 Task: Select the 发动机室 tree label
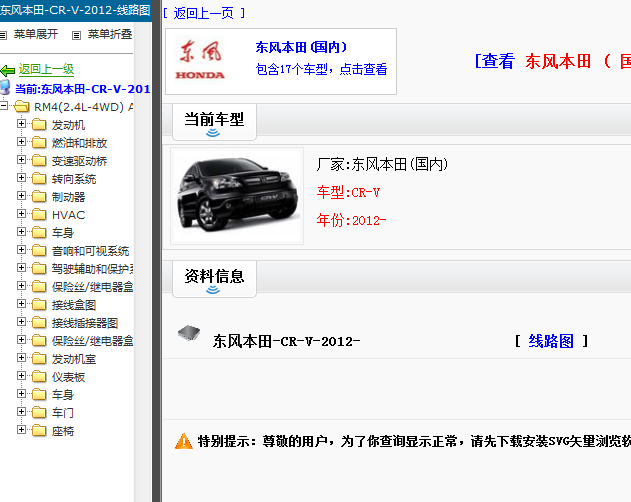coord(74,359)
